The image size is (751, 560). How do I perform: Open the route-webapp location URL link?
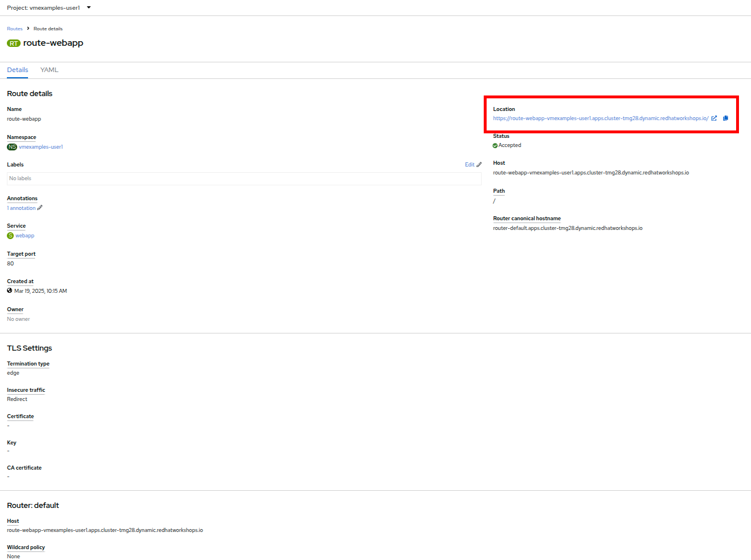pos(601,118)
